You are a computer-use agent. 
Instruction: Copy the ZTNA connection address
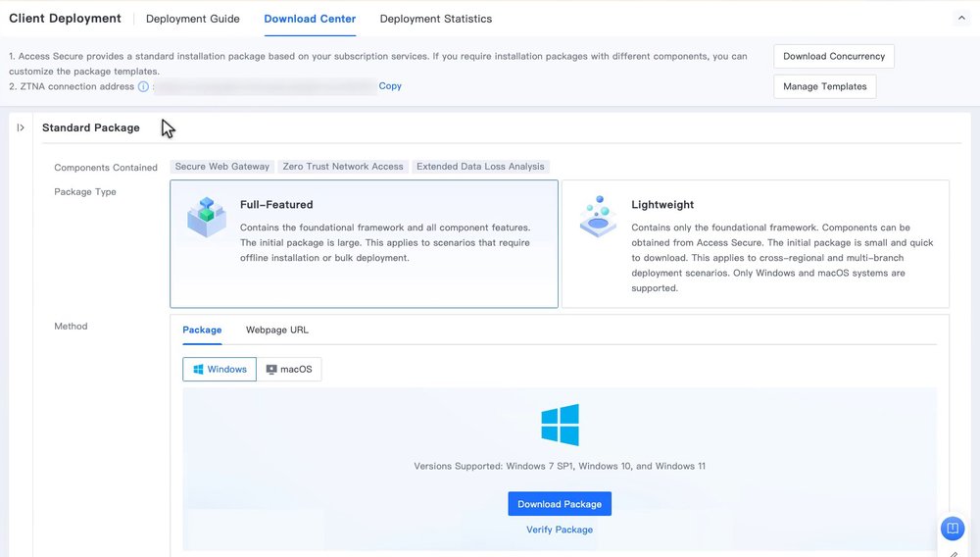point(390,85)
